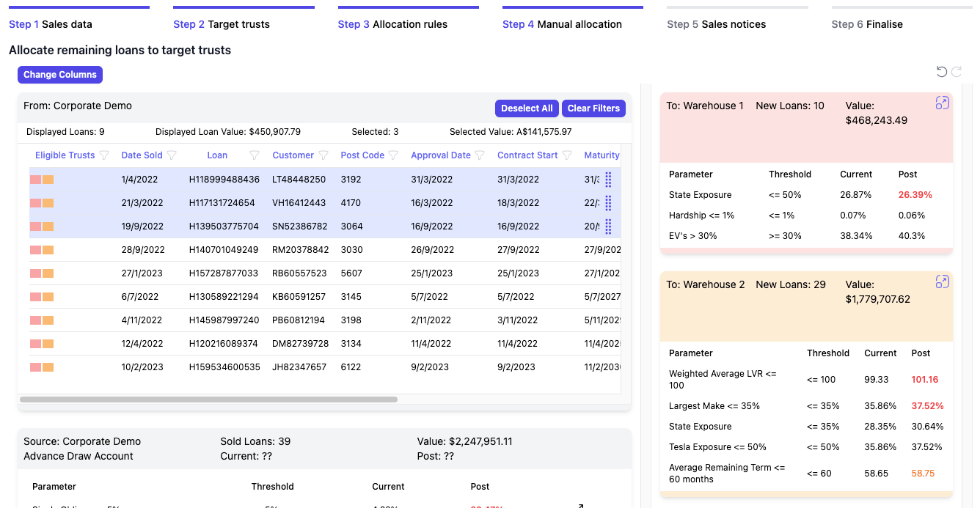Click the date sold 12/4/2022 cell
The image size is (980, 508).
click(142, 344)
